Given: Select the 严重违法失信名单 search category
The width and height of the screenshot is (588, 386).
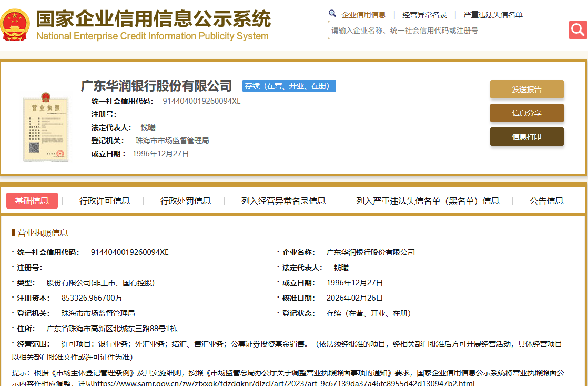Looking at the screenshot, I should coord(493,15).
